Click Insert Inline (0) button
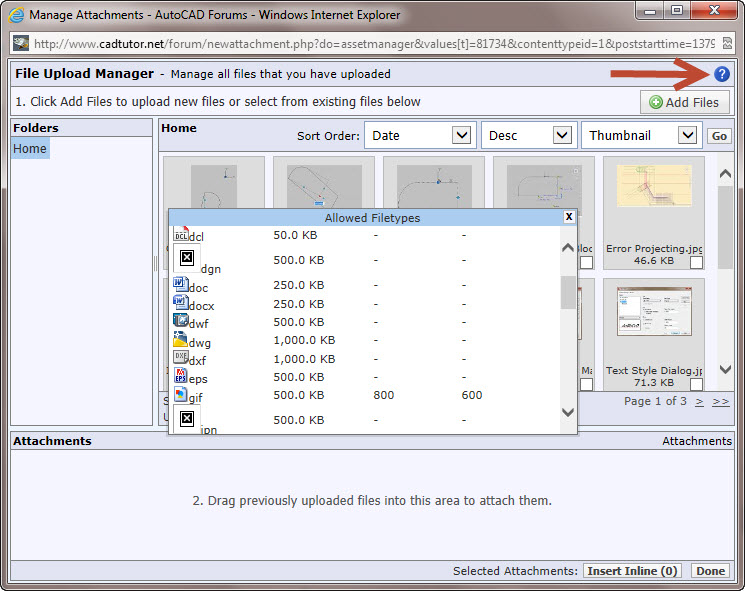Viewport: 745px width, 591px height. [632, 571]
